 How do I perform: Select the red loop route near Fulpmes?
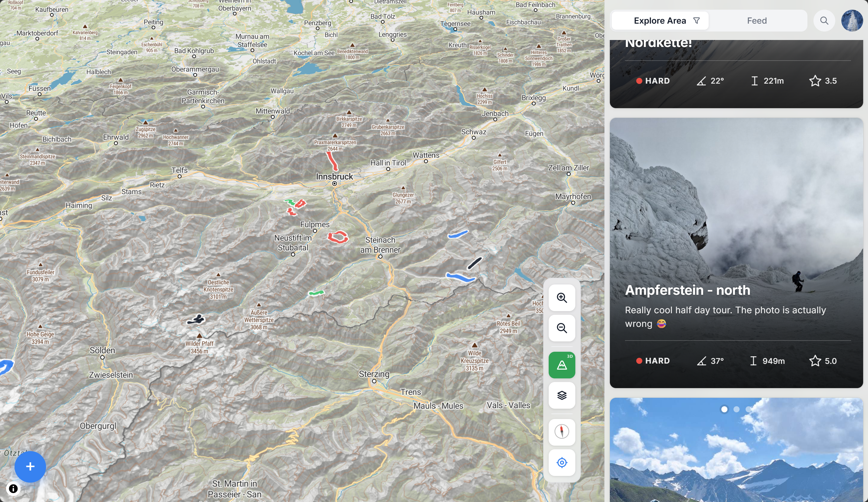(x=338, y=237)
